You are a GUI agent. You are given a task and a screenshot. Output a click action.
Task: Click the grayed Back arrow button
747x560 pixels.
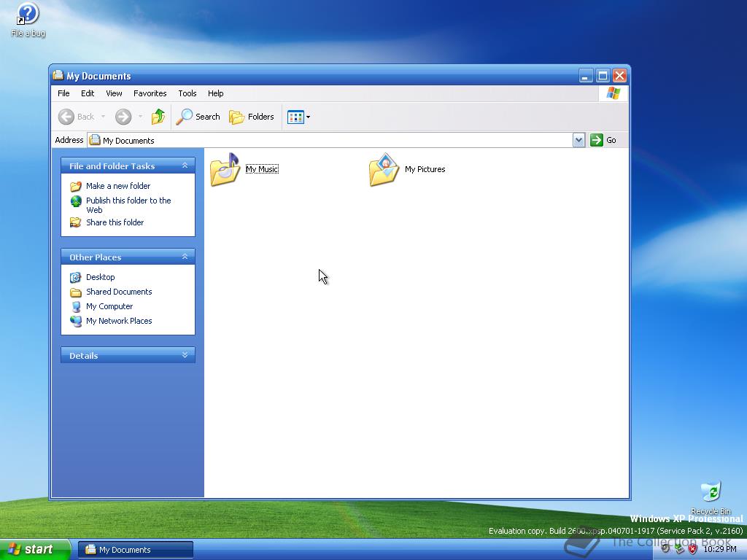coord(66,117)
